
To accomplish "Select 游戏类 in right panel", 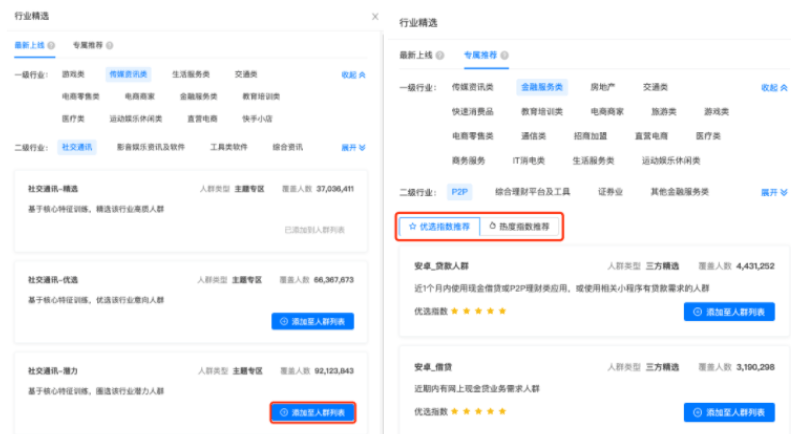I will coord(717,112).
